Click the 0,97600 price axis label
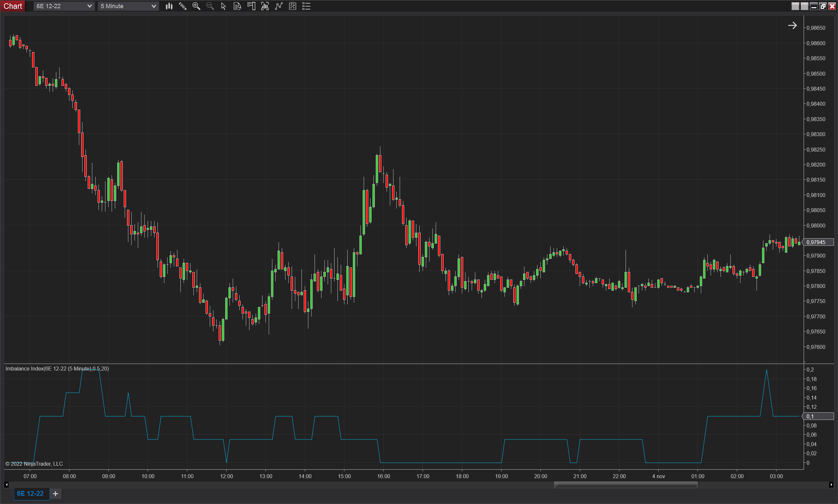The image size is (838, 504). coord(816,347)
